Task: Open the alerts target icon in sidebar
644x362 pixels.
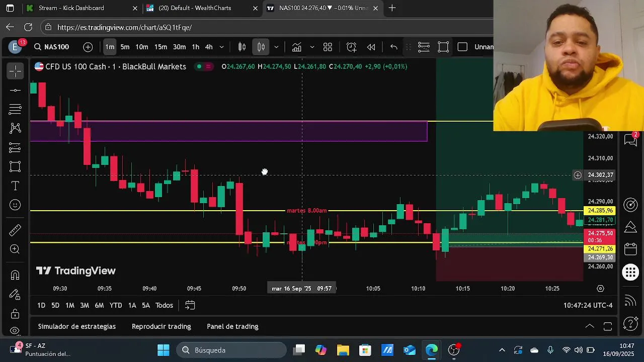Action: coord(630,205)
